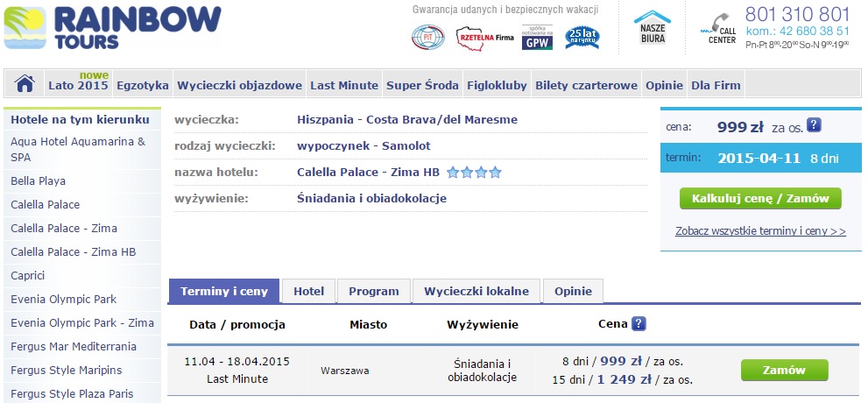Click the 2015-04-11 termin date
The width and height of the screenshot is (868, 403).
tap(759, 159)
